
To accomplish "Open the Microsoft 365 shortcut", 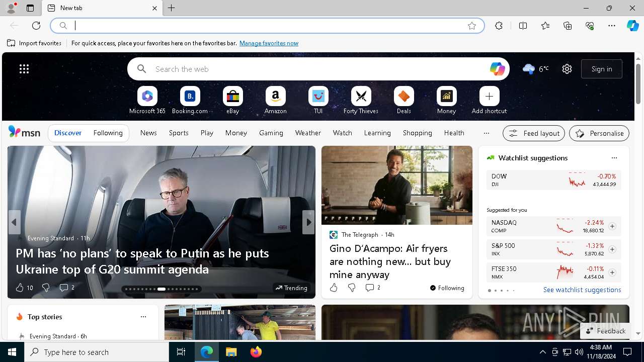I will [x=147, y=100].
